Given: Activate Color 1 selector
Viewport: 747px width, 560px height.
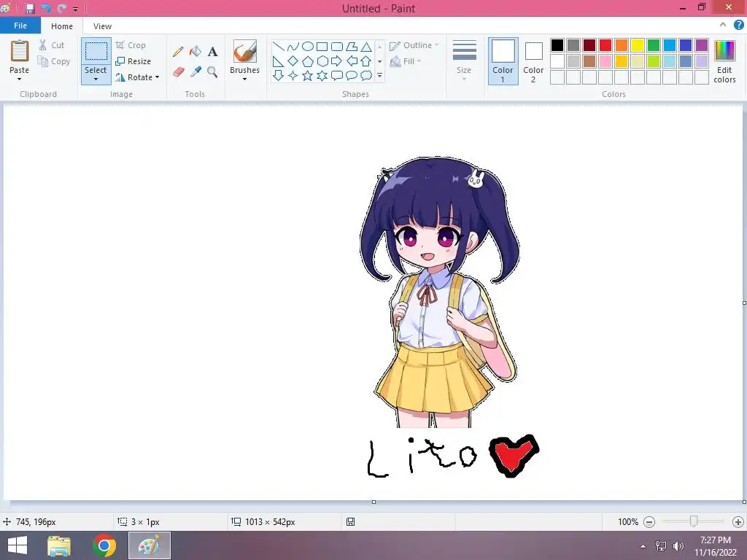Looking at the screenshot, I should pos(503,61).
